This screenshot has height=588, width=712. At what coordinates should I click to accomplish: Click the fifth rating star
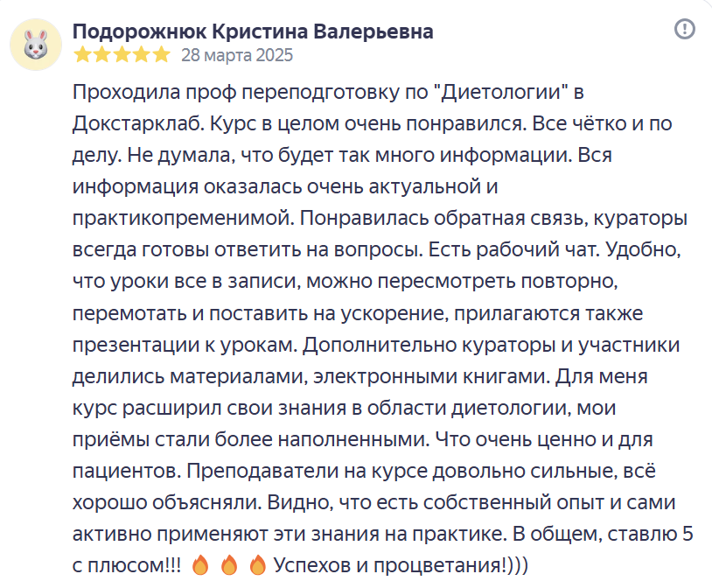(160, 55)
